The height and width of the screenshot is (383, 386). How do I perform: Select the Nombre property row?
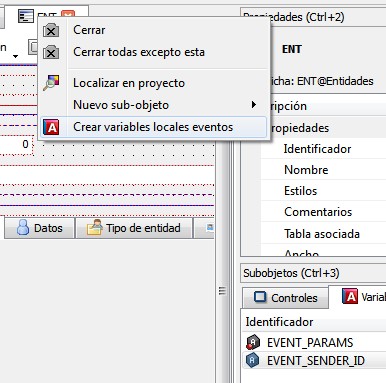pos(323,170)
